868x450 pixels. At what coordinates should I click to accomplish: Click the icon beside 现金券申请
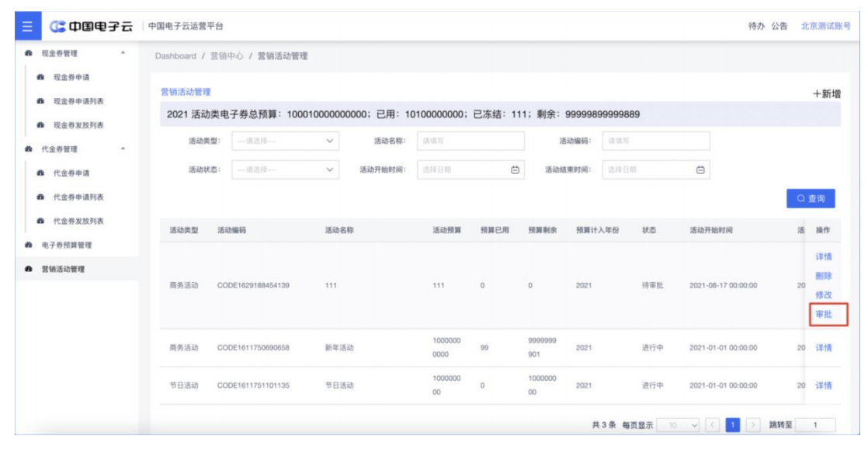coord(40,77)
